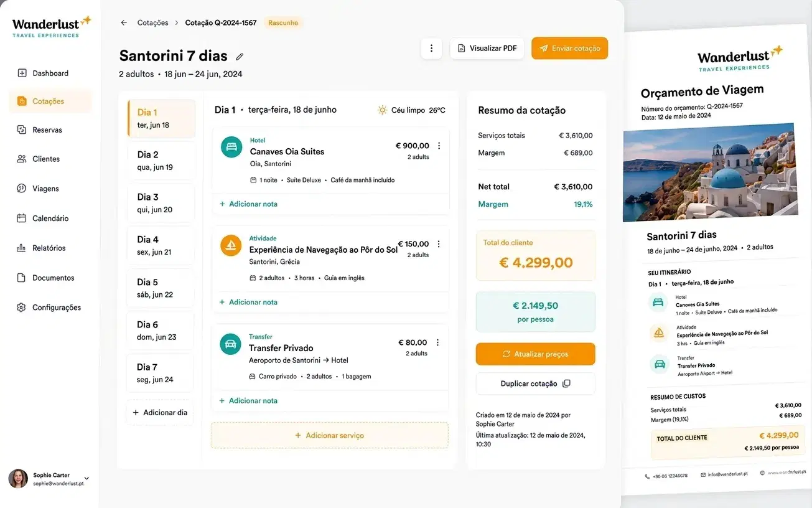This screenshot has height=508, width=812.
Task: Click the sailboat activity icon
Action: [231, 245]
